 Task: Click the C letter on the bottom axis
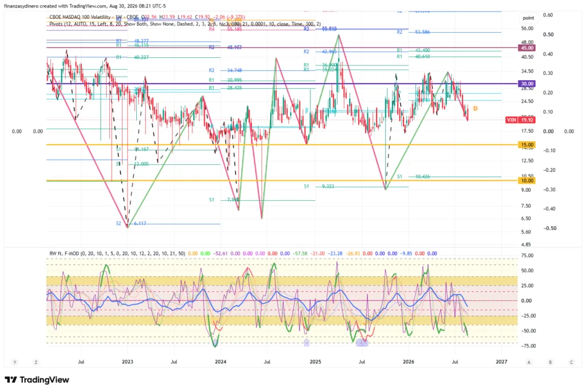tap(572, 362)
